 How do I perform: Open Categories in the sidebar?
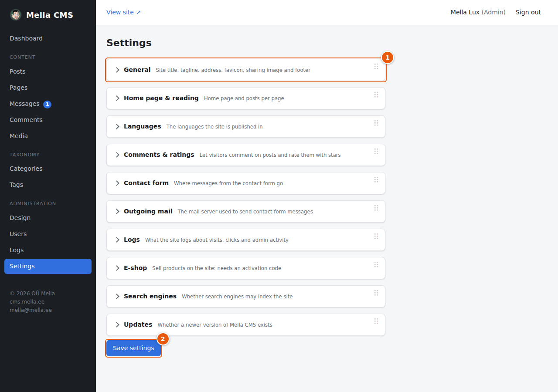pyautogui.click(x=48, y=169)
